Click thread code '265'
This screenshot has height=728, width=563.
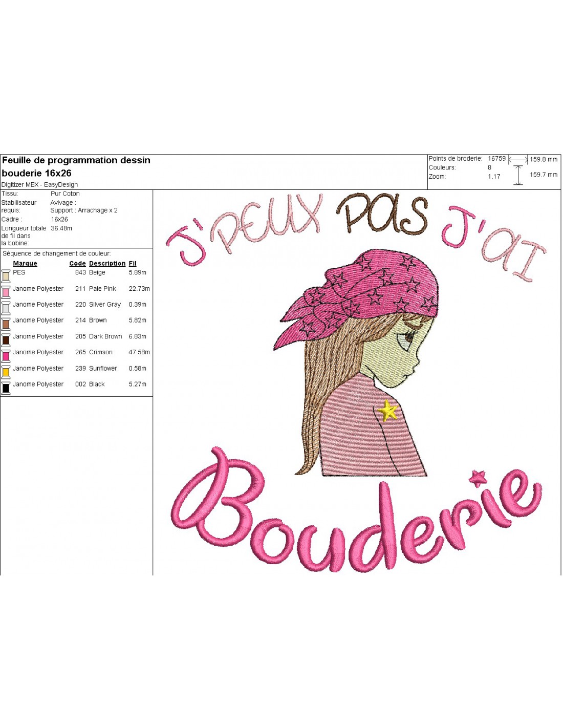[x=80, y=352]
